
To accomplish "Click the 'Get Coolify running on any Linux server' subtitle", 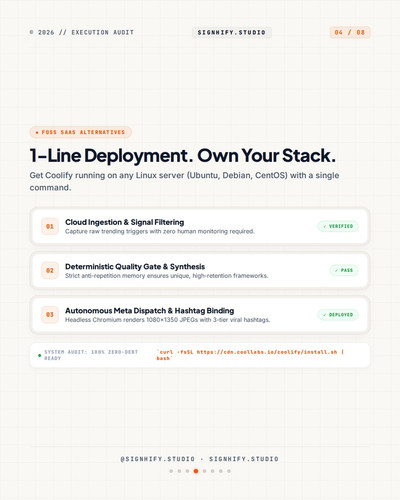I will coord(184,181).
